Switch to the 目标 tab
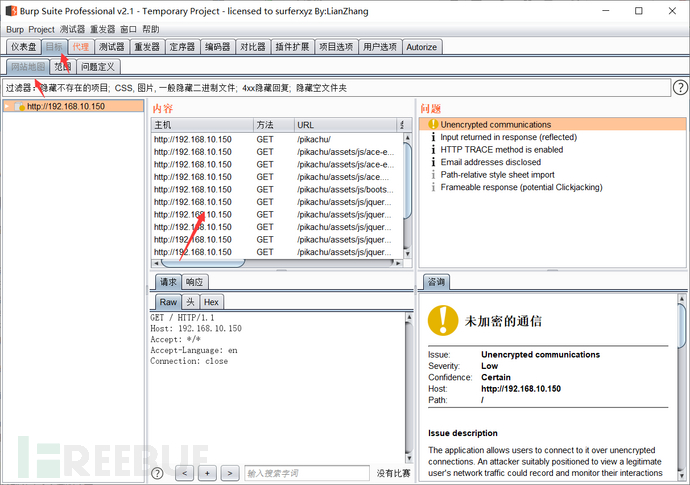690x485 pixels. pyautogui.click(x=55, y=47)
